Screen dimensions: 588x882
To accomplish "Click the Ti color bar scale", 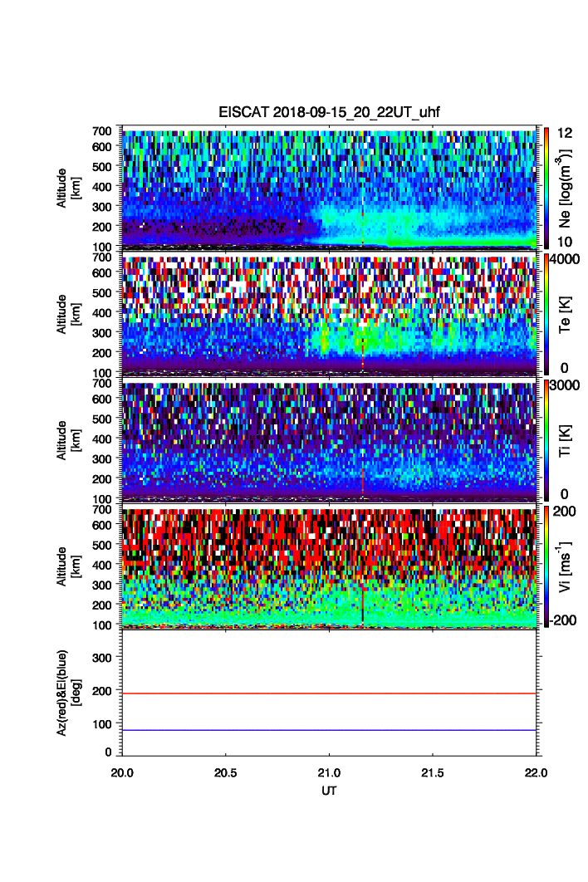I will pyautogui.click(x=546, y=440).
